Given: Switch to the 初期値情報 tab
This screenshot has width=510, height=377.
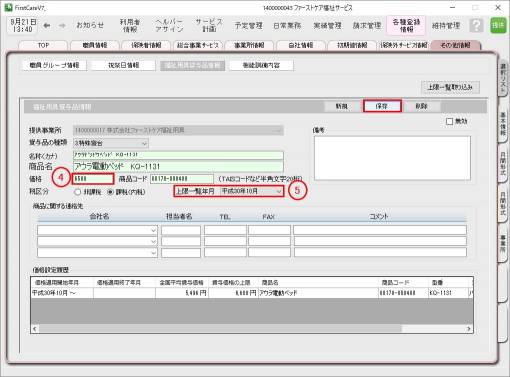Looking at the screenshot, I should (352, 45).
